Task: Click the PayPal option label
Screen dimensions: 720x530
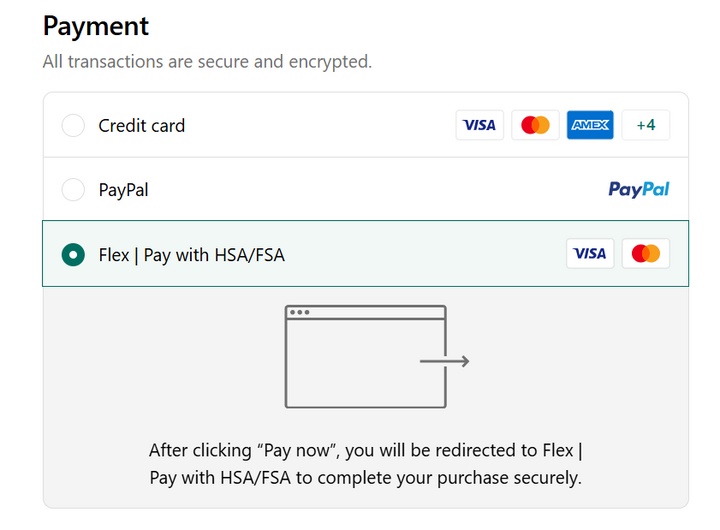Action: pyautogui.click(x=123, y=189)
